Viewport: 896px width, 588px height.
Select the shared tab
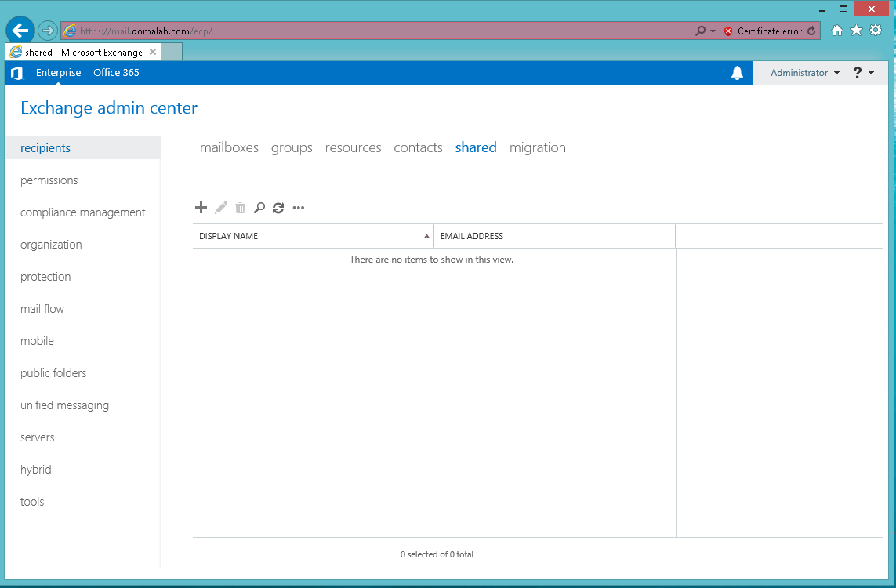tap(476, 147)
